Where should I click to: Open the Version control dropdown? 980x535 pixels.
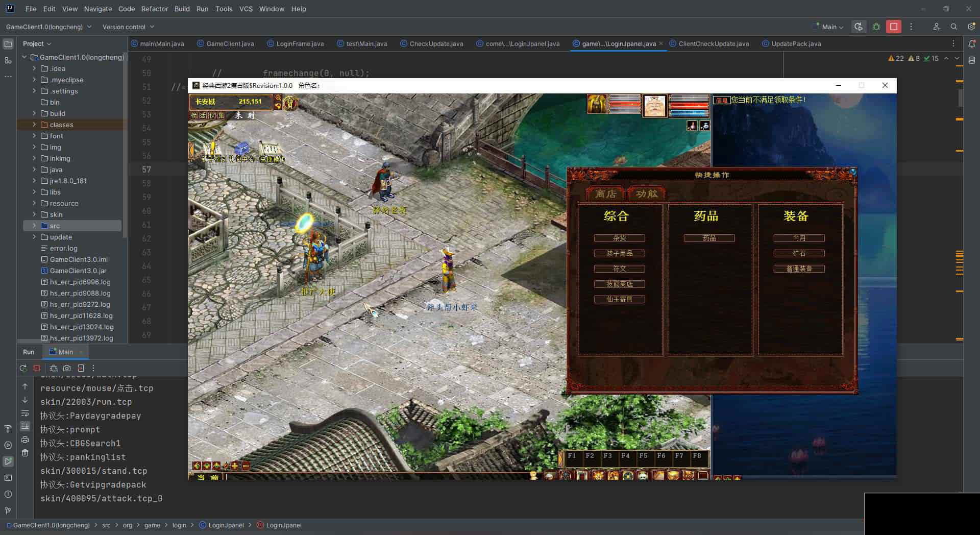128,27
